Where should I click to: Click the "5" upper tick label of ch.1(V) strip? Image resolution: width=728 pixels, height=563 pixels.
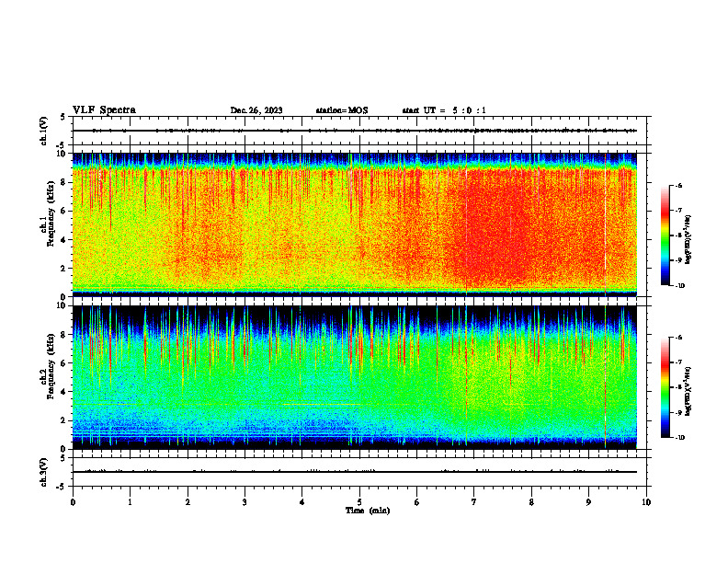pos(63,118)
